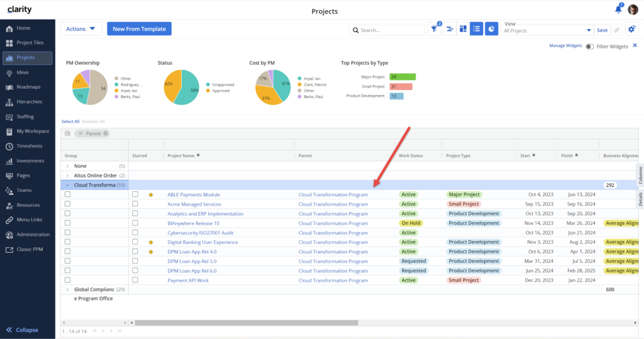Unstar Digital Banking User Experience
Image resolution: width=644 pixels, height=339 pixels.
151,242
